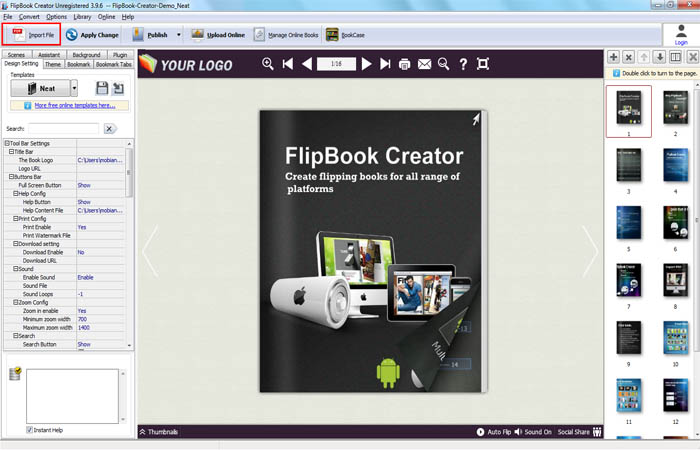The width and height of the screenshot is (700, 450).
Task: Open the Publish dropdown arrow
Action: click(179, 35)
